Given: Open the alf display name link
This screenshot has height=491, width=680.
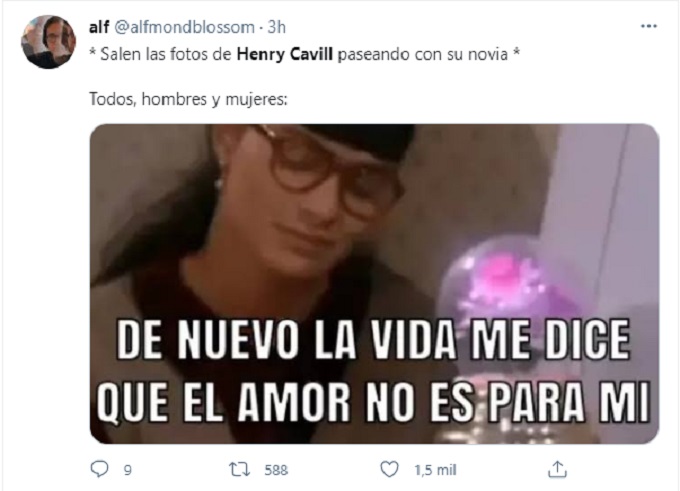Looking at the screenshot, I should pyautogui.click(x=98, y=27).
